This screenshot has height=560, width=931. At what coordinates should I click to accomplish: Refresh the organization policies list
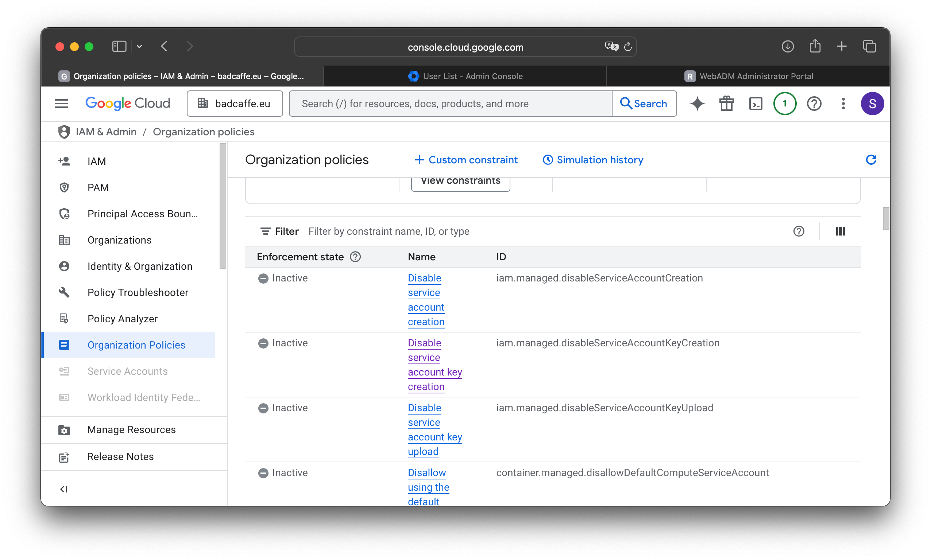point(870,160)
